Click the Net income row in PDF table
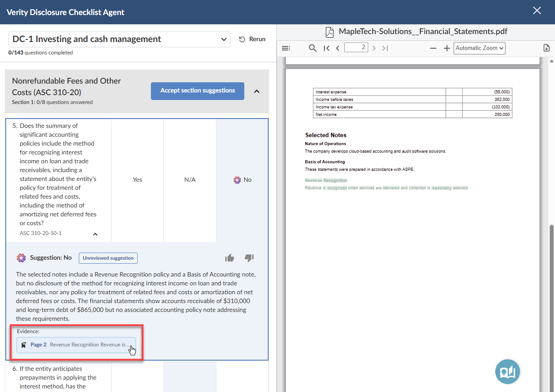The height and width of the screenshot is (392, 555). tap(412, 115)
